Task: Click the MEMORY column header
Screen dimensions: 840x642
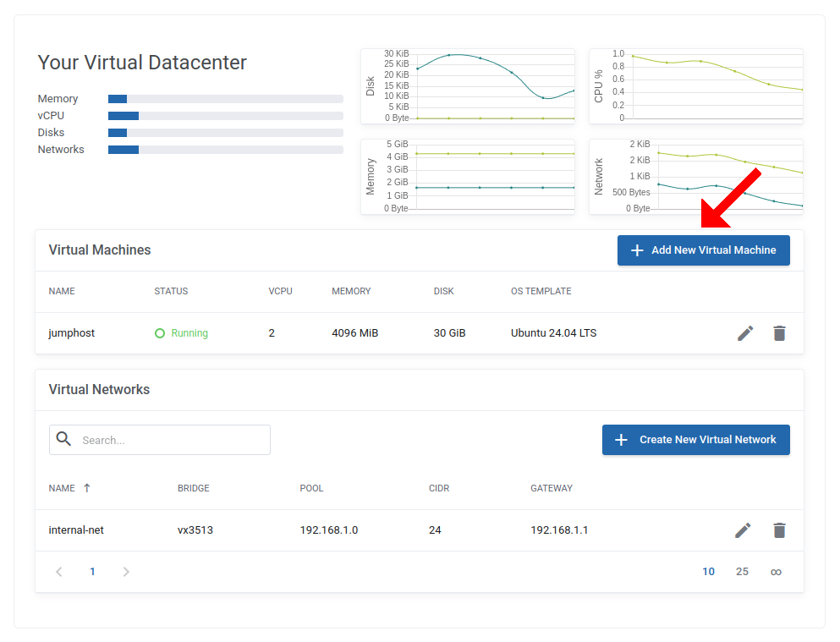Action: 351,291
